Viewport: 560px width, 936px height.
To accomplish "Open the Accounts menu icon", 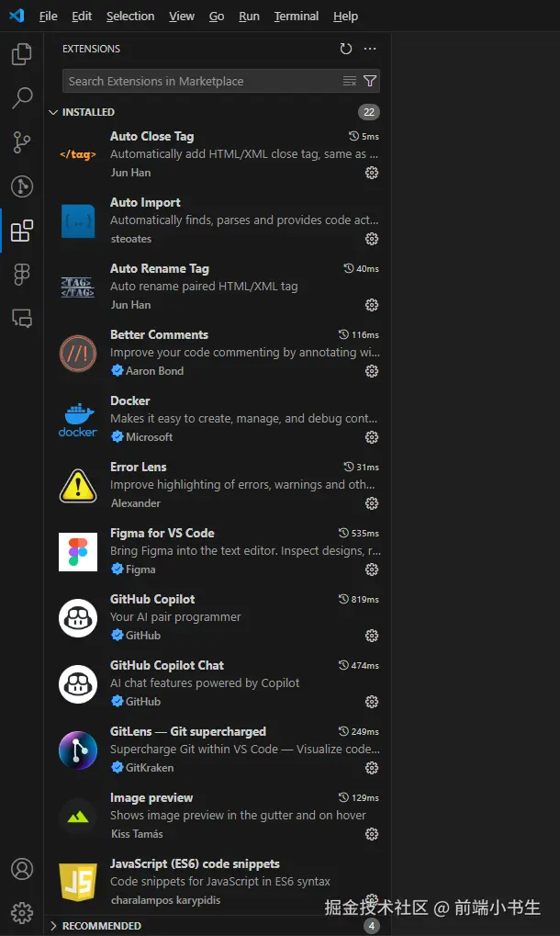I will coord(22,869).
